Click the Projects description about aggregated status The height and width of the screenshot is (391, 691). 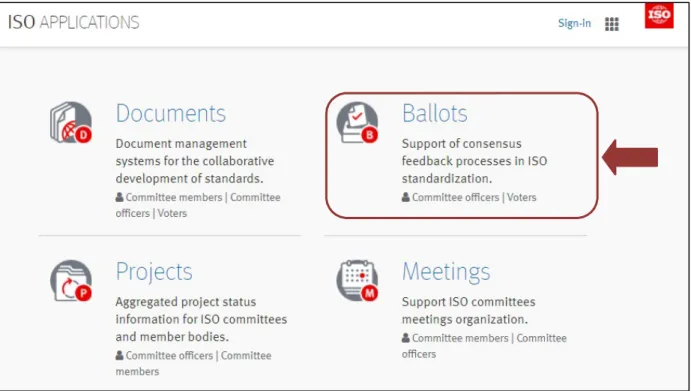(x=201, y=319)
